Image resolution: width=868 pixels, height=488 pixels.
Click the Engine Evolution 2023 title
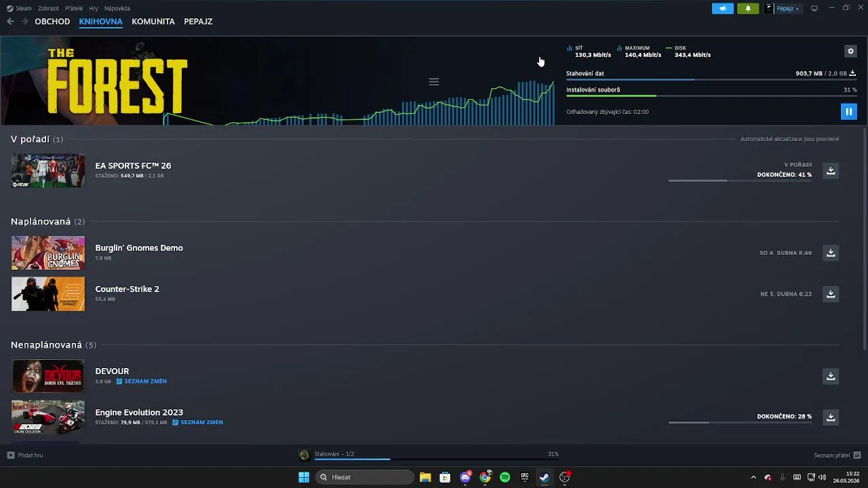(x=139, y=412)
